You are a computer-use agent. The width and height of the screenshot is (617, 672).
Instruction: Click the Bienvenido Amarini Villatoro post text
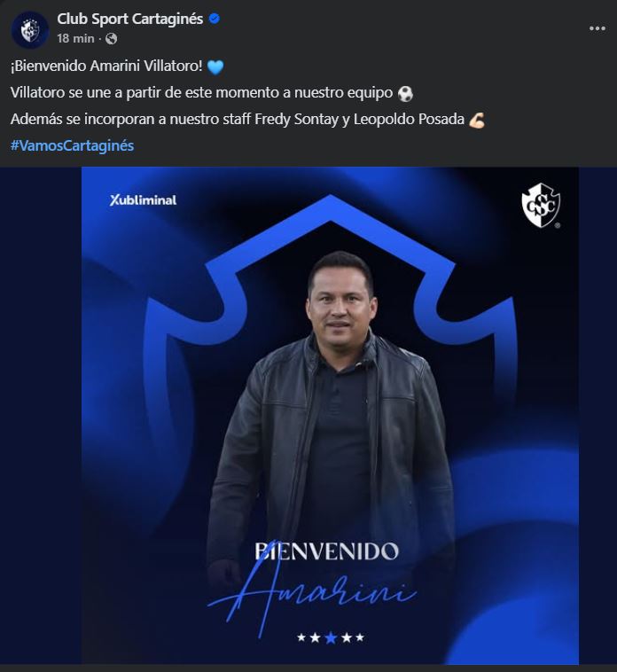[106, 66]
